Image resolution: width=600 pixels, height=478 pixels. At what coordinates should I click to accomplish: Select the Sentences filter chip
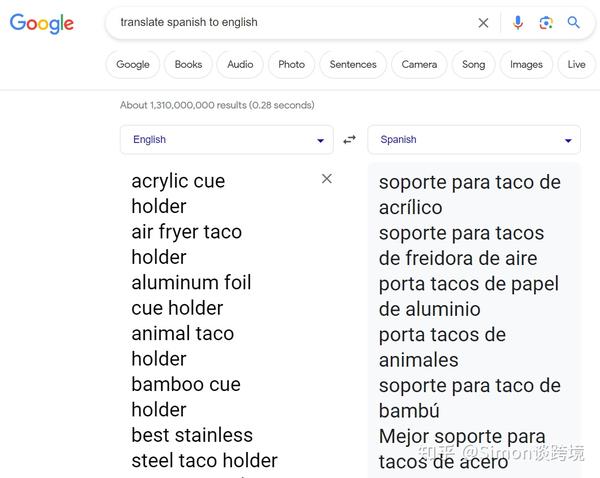(353, 64)
